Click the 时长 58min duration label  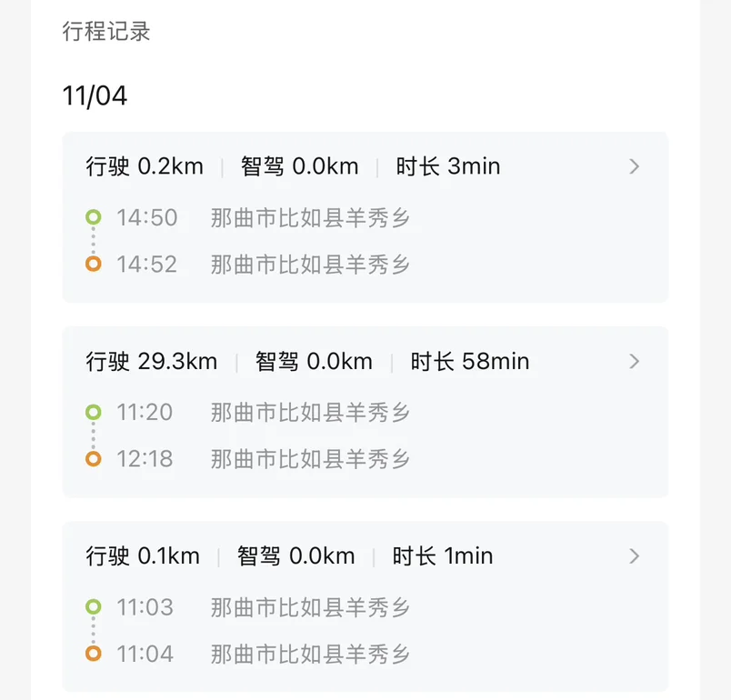469,362
